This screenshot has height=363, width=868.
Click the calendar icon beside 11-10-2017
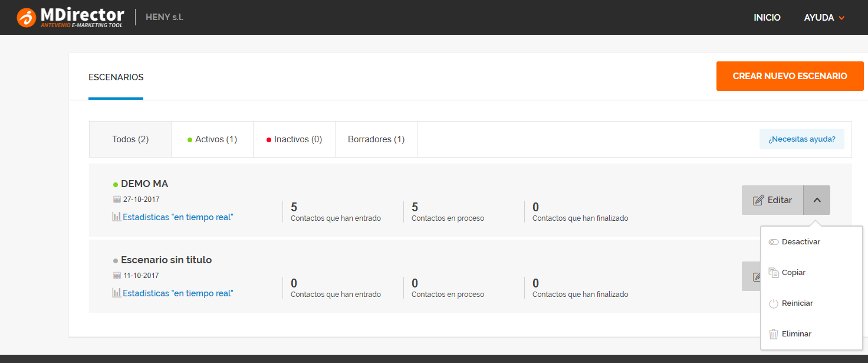coord(117,276)
